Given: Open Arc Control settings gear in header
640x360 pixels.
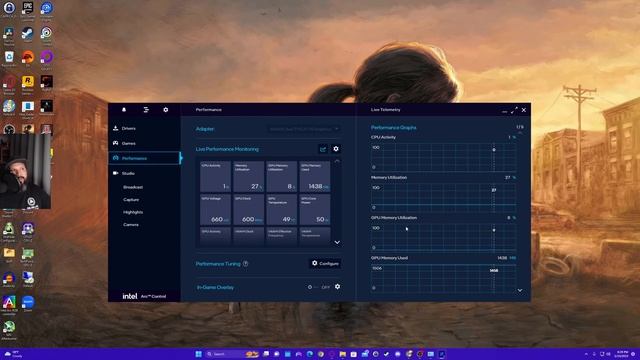Looking at the screenshot, I should point(166,110).
